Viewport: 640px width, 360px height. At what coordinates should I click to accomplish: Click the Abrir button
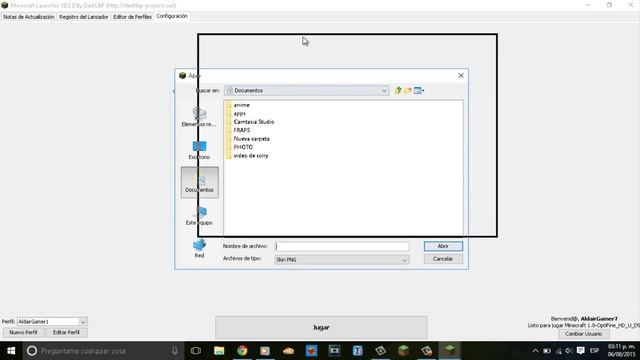[443, 246]
